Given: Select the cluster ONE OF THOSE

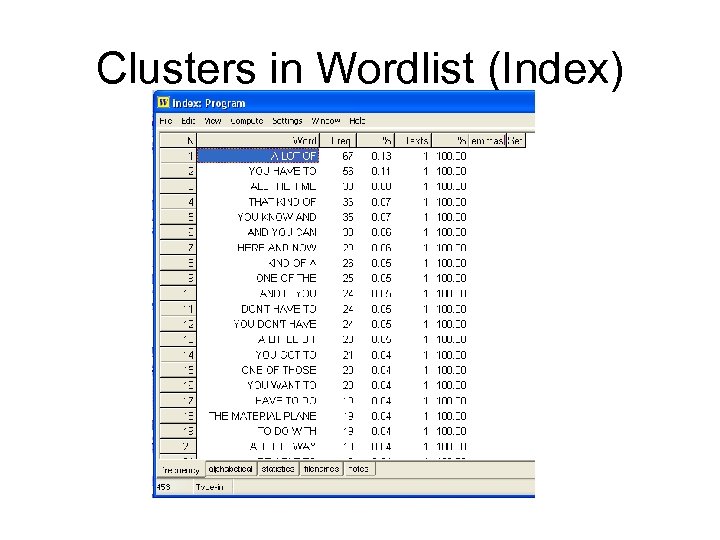Looking at the screenshot, I should [279, 370].
